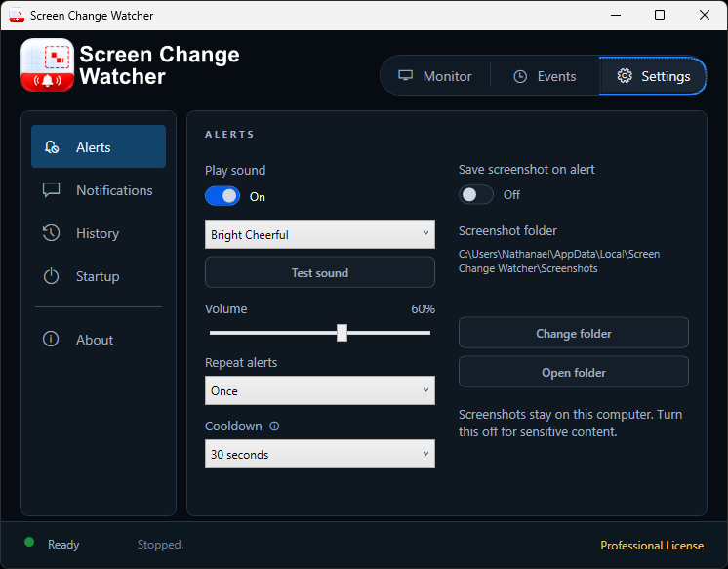
Task: Click the gear icon in the Settings tab
Action: tap(625, 76)
